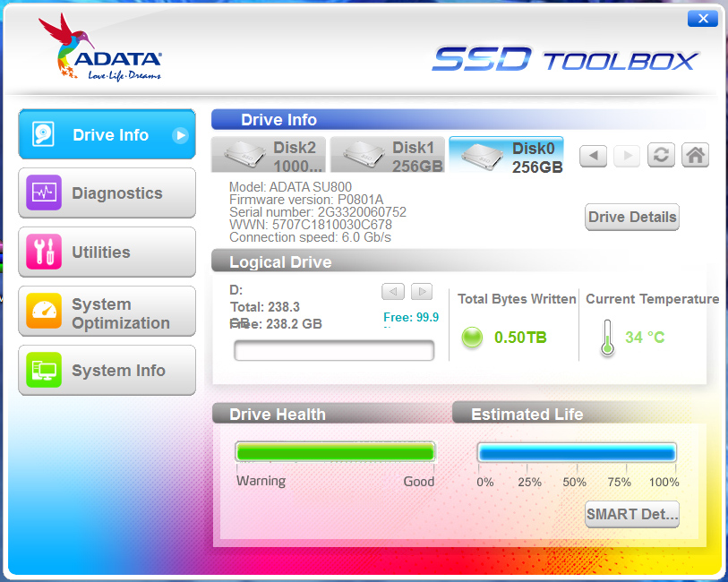Show next logical drive partition
The height and width of the screenshot is (582, 728).
pos(422,292)
